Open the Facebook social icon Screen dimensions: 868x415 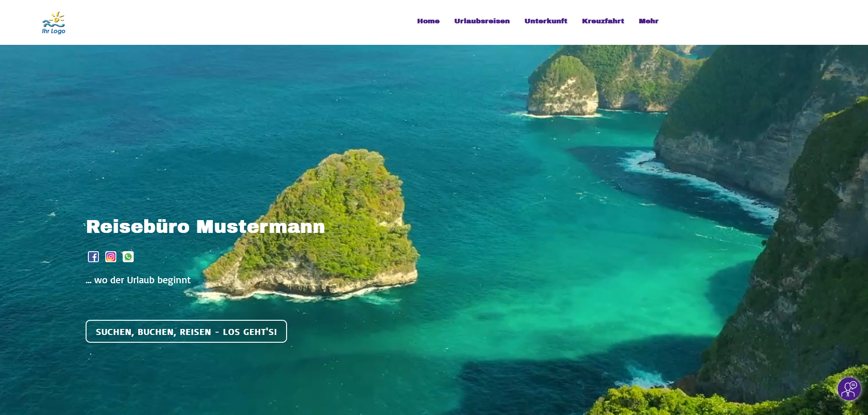coord(93,257)
